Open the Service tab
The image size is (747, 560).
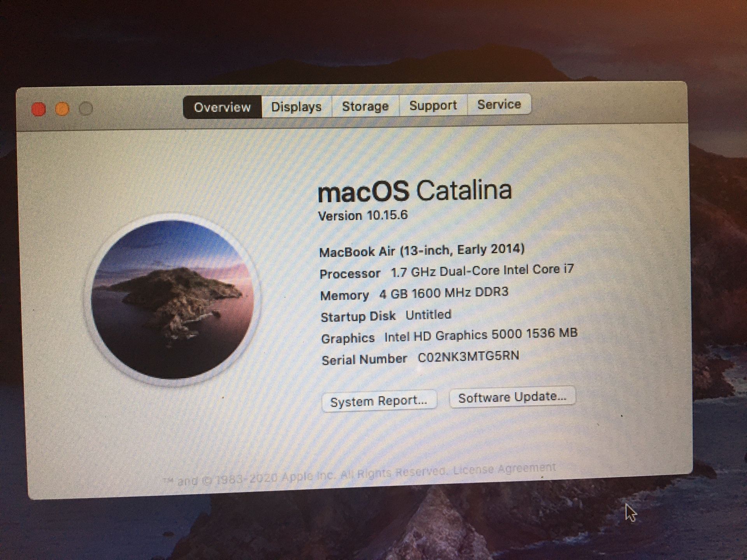(499, 104)
